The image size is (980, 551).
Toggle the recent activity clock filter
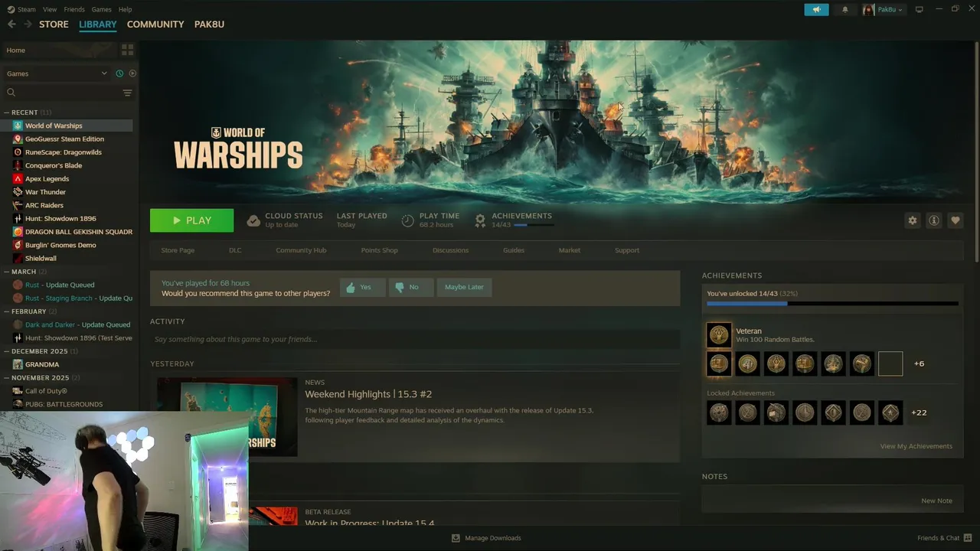click(x=119, y=73)
